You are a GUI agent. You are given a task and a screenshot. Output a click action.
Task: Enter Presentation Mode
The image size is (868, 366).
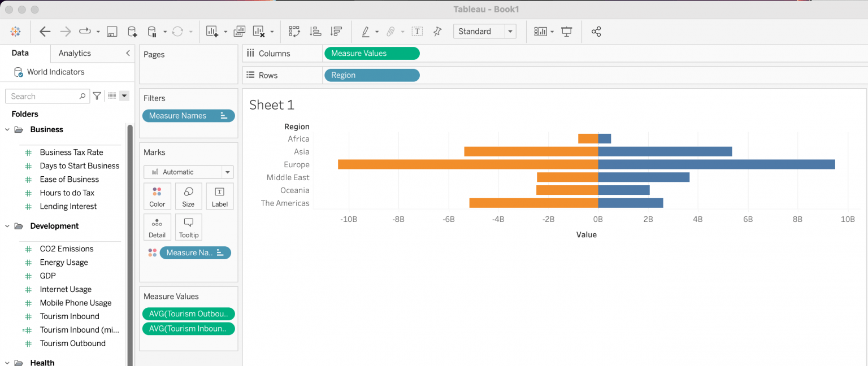566,31
